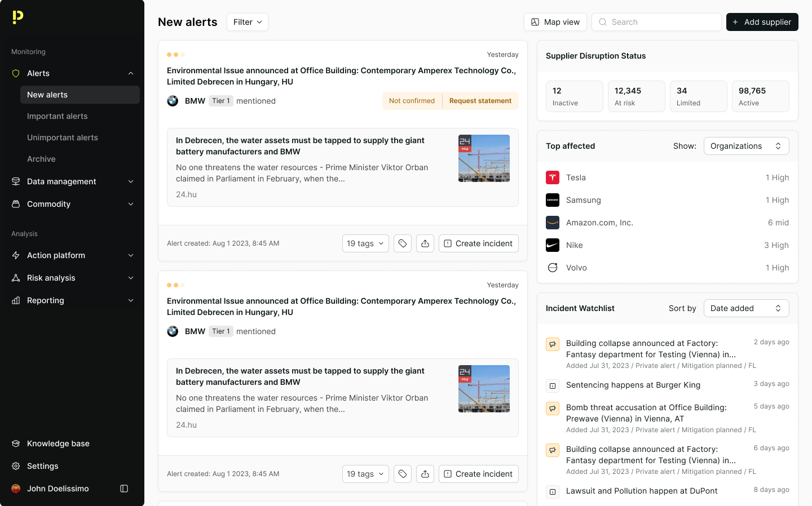Click the 34 Limited status card
The width and height of the screenshot is (812, 506).
tap(699, 96)
